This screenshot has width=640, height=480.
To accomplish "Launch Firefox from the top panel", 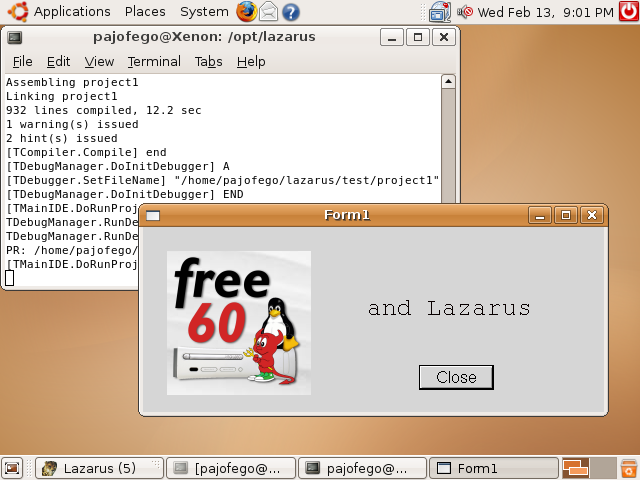I will 247,12.
